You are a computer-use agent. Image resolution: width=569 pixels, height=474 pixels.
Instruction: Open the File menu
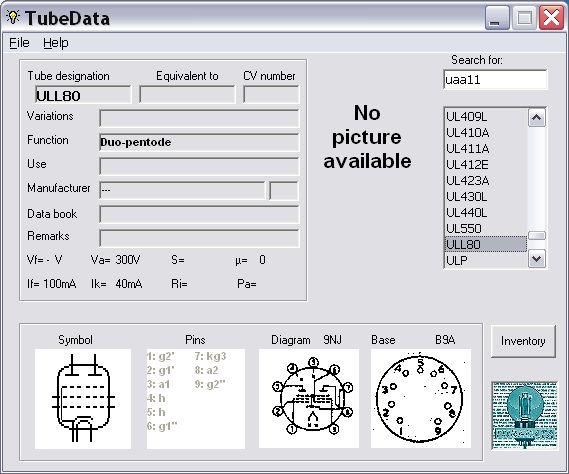pos(19,43)
